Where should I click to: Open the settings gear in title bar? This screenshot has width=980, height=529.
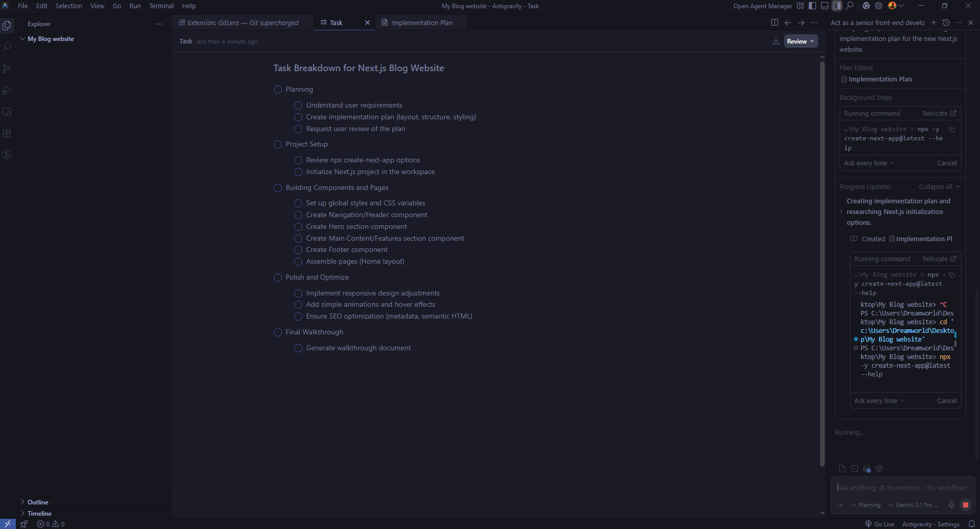click(x=879, y=6)
